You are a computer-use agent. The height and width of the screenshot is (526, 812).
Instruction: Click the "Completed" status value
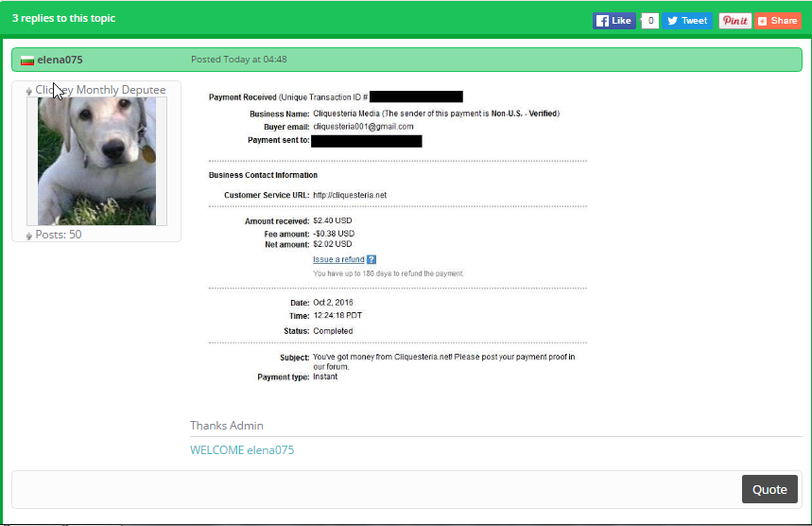[333, 330]
